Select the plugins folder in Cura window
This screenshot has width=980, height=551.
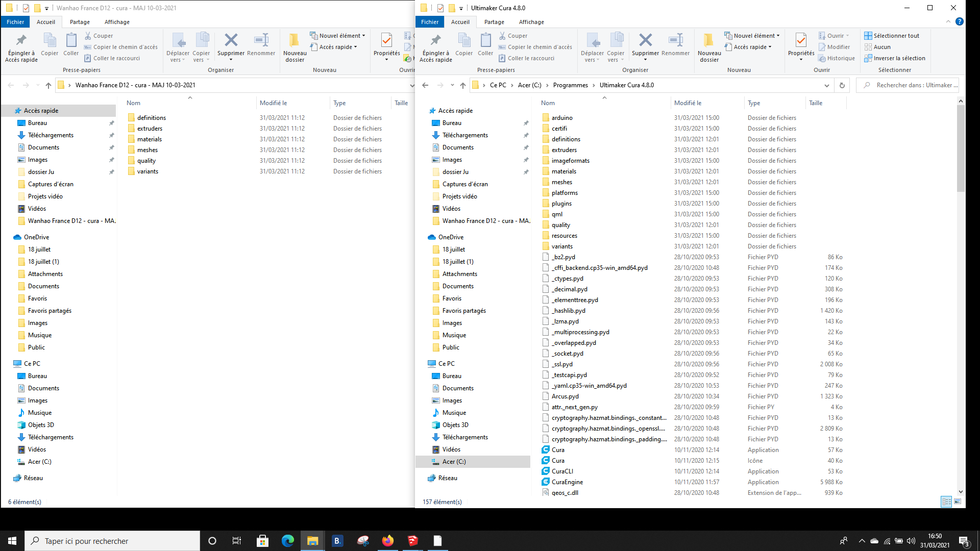[561, 204]
